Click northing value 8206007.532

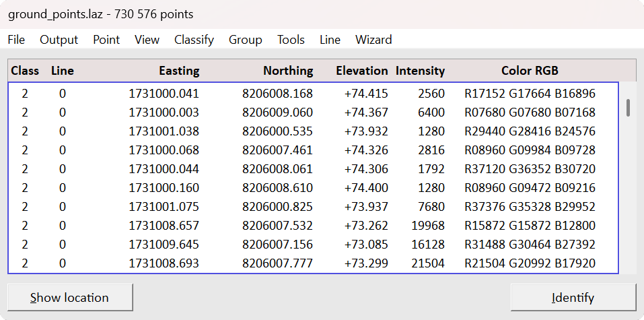277,226
